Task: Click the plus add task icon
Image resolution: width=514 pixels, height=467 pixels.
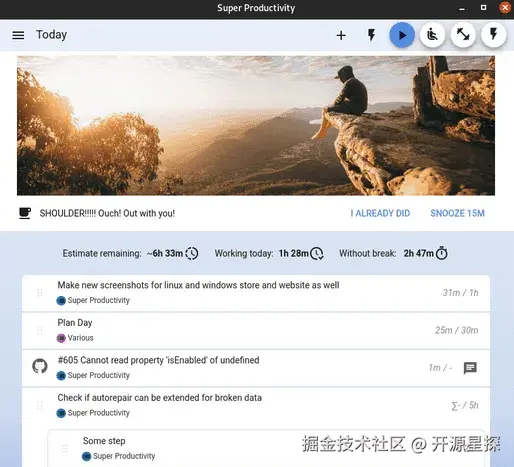Action: 341,35
